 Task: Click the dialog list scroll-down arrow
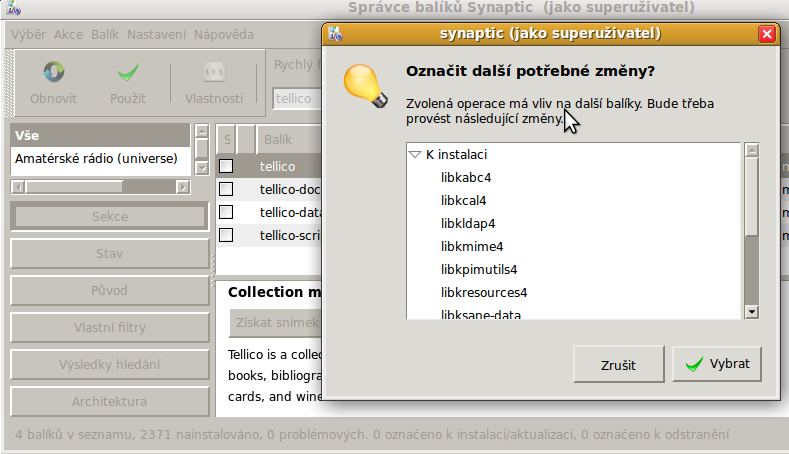click(752, 312)
